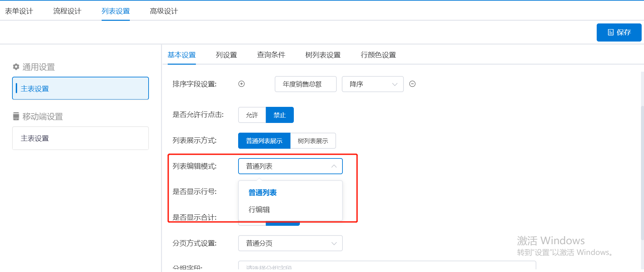The image size is (644, 272).
Task: Click the gear icon beside 通用设置
Action: coord(16,67)
